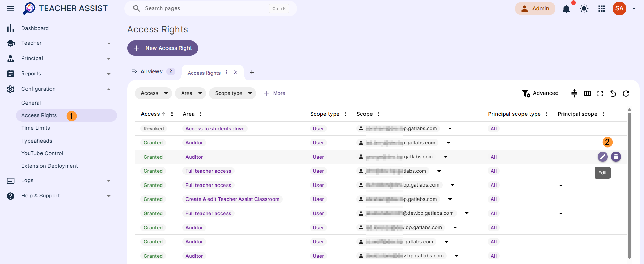Open the Principal scope column menu

coord(604,114)
